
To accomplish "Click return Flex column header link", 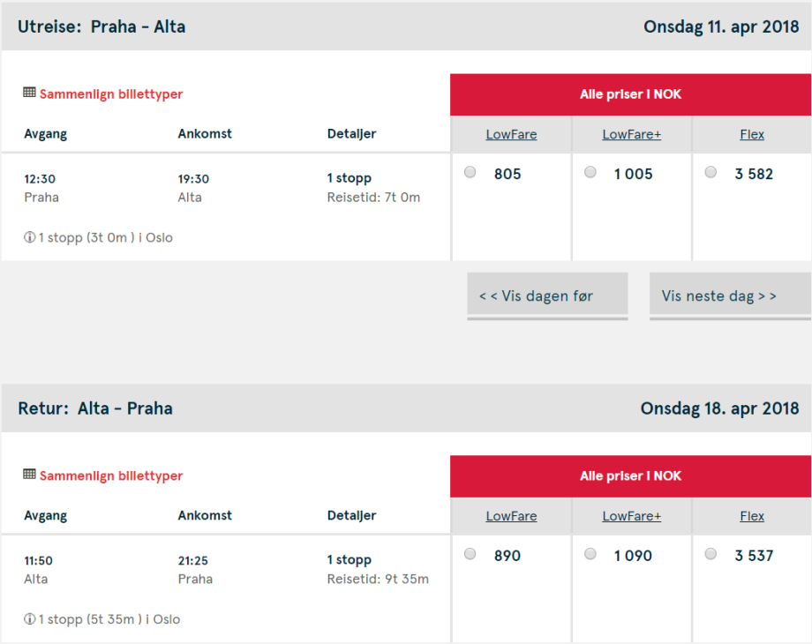I will [752, 516].
